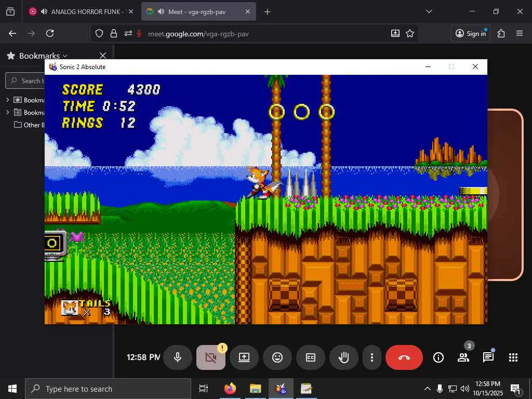Click the bookmarks search field

click(25, 81)
